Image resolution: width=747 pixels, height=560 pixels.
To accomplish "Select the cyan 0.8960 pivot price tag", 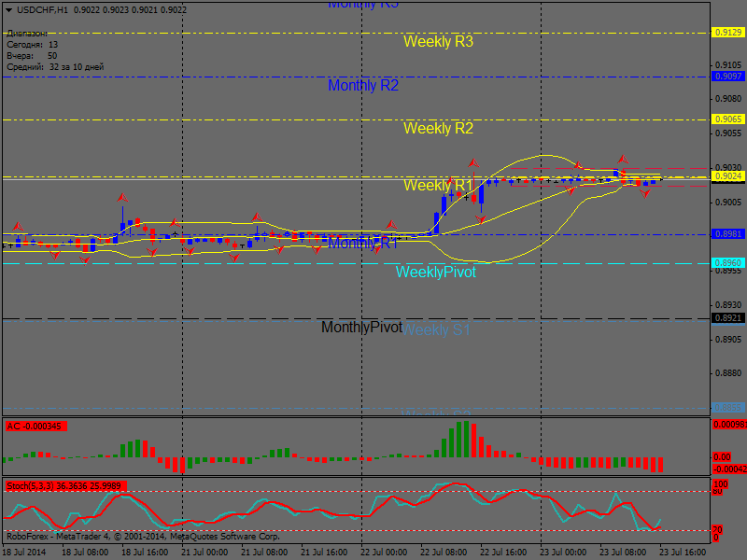I will pyautogui.click(x=727, y=263).
